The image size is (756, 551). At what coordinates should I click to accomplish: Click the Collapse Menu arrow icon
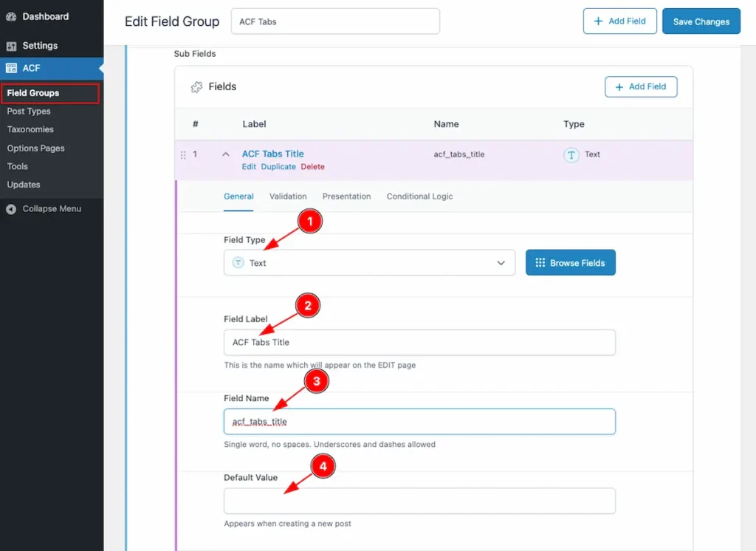pyautogui.click(x=11, y=209)
